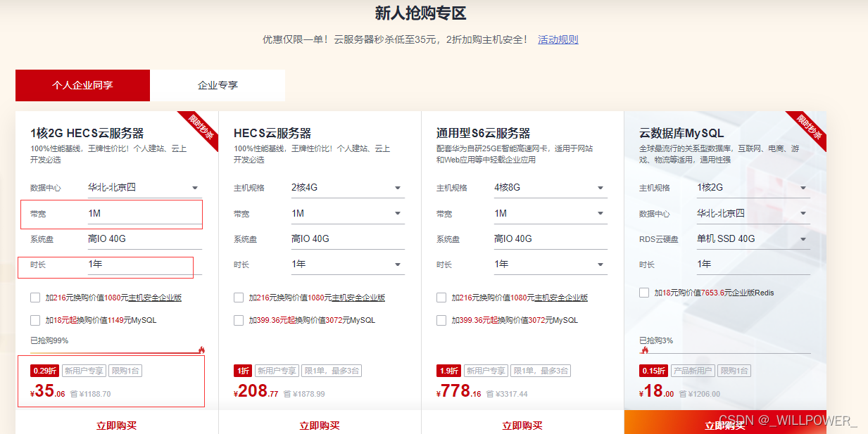Click the 1折 discount badge

(x=242, y=371)
